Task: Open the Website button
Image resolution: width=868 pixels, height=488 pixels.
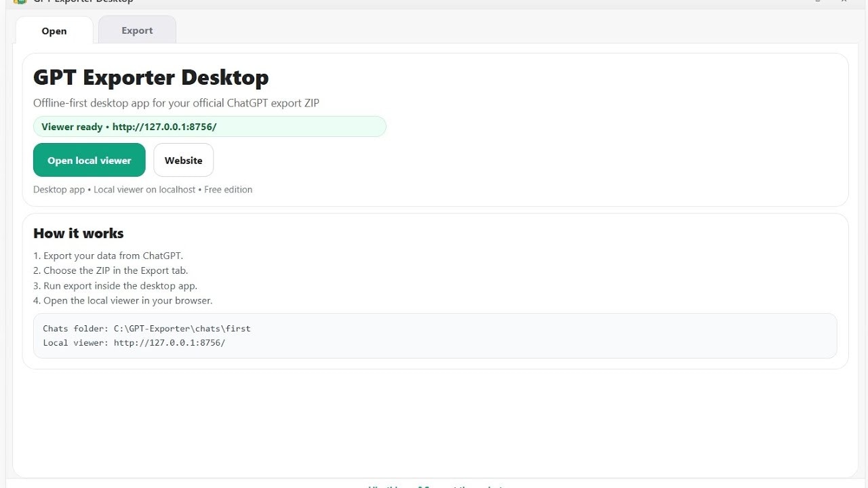Action: click(x=184, y=160)
